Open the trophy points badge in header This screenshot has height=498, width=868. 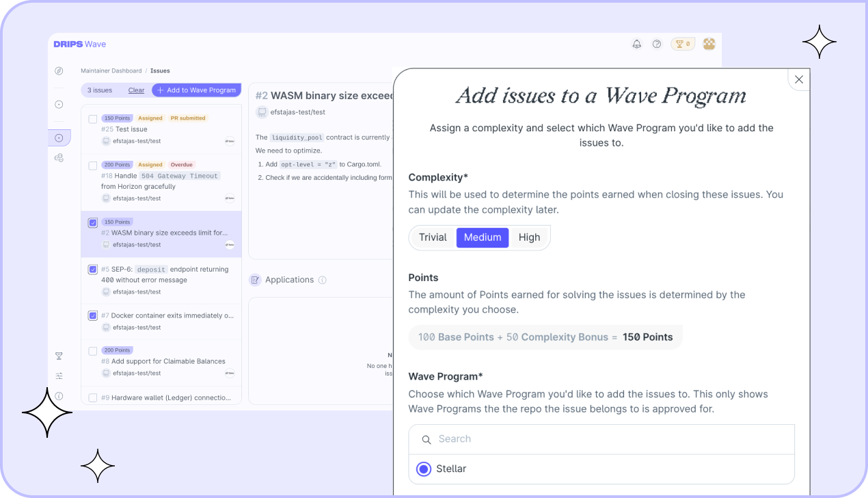(683, 44)
